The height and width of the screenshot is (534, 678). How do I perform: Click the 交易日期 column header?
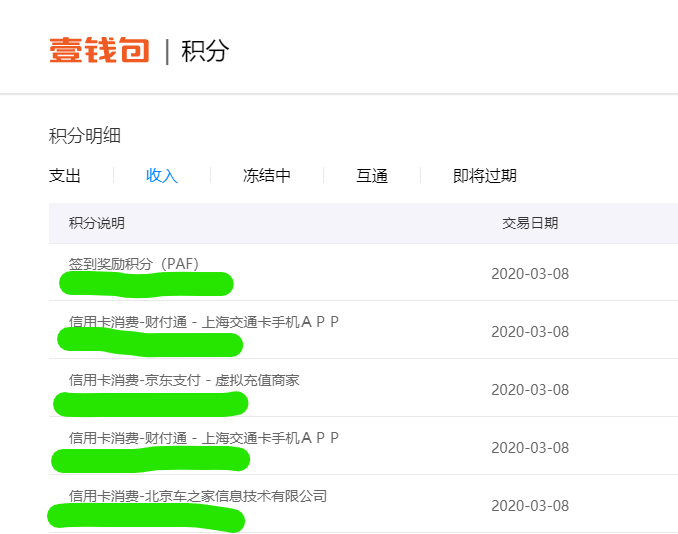click(530, 223)
